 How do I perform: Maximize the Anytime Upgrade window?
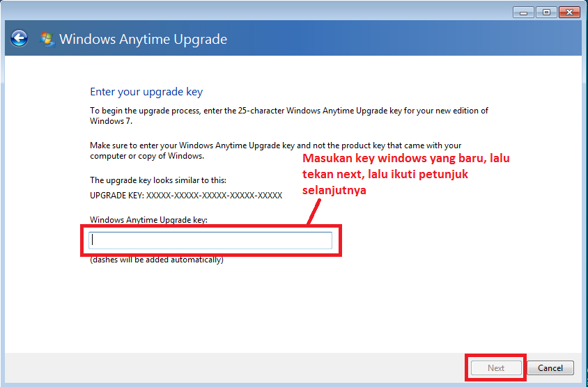pyautogui.click(x=546, y=13)
